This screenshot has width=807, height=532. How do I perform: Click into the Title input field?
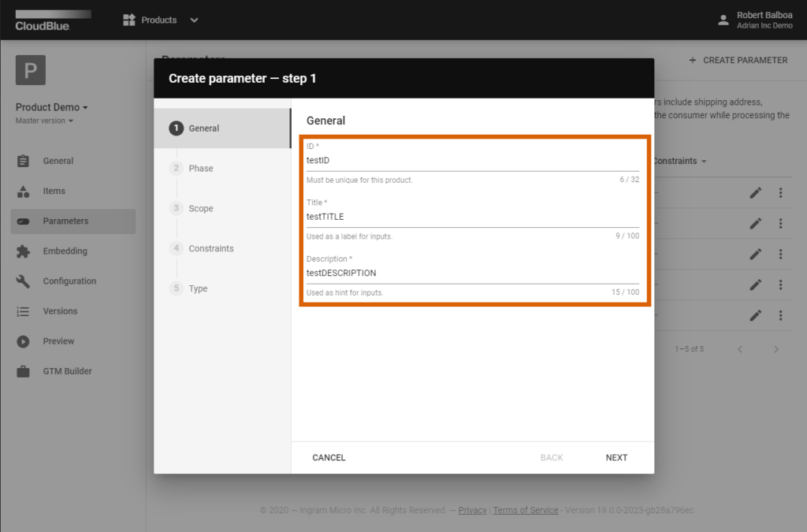click(472, 217)
